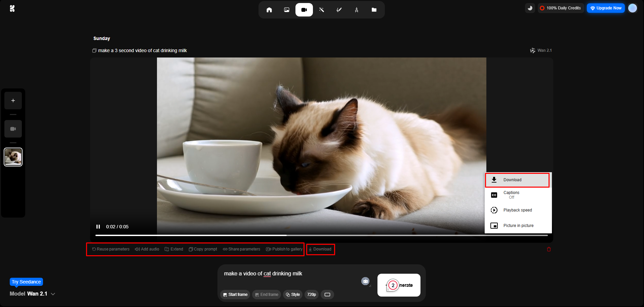Expand the Model Wan 2.1 dropdown
This screenshot has width=644, height=307.
coord(32,294)
